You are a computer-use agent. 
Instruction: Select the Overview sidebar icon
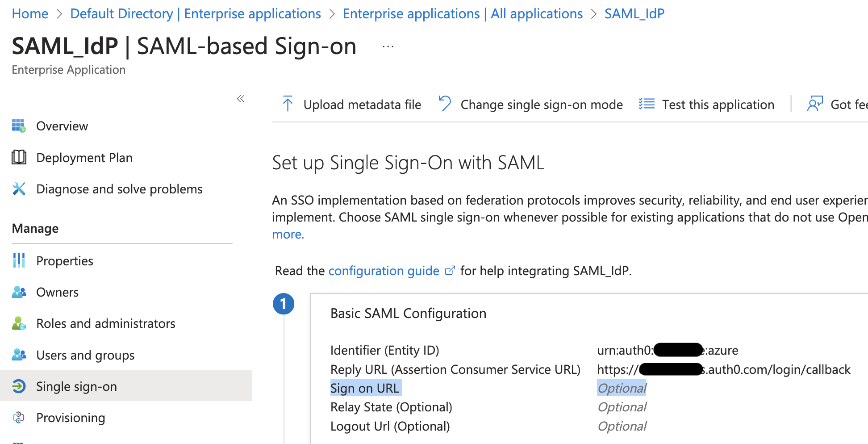coord(19,126)
